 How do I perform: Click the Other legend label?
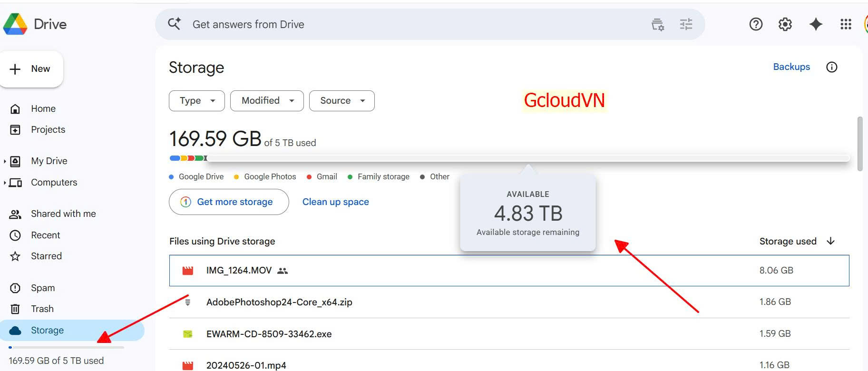click(x=439, y=177)
